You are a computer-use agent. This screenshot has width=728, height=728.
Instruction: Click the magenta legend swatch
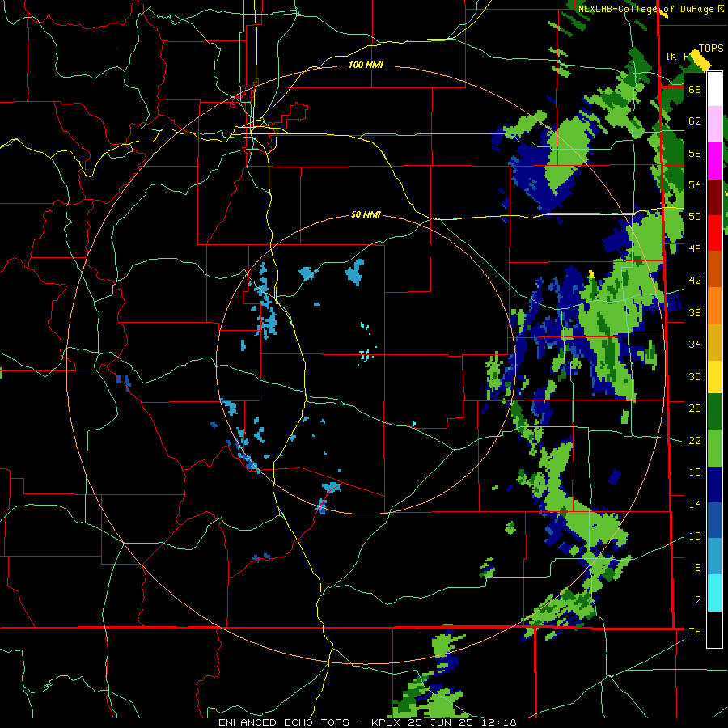714,161
